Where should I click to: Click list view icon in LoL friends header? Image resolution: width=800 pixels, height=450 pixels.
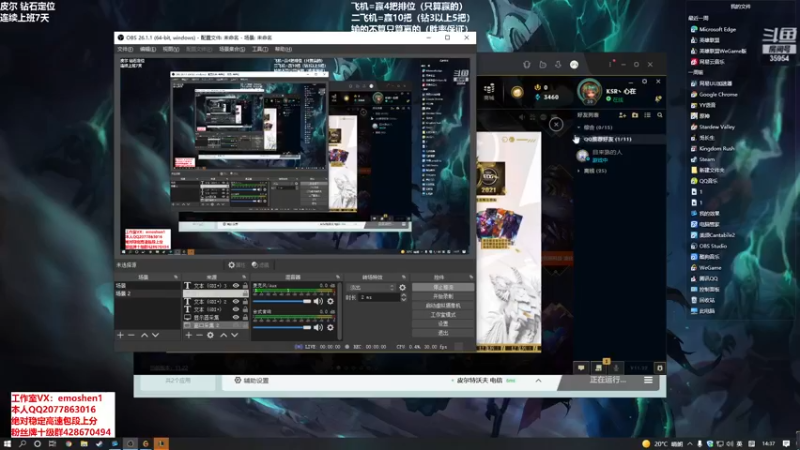pyautogui.click(x=647, y=115)
